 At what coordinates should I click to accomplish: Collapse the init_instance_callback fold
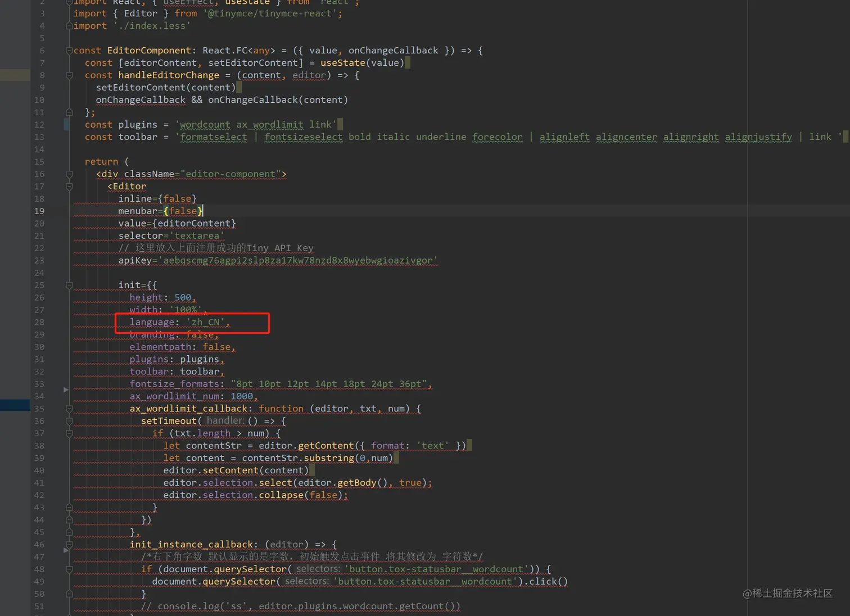69,545
